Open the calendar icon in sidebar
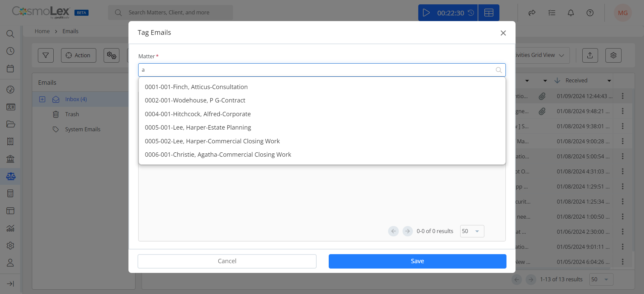 (x=10, y=68)
